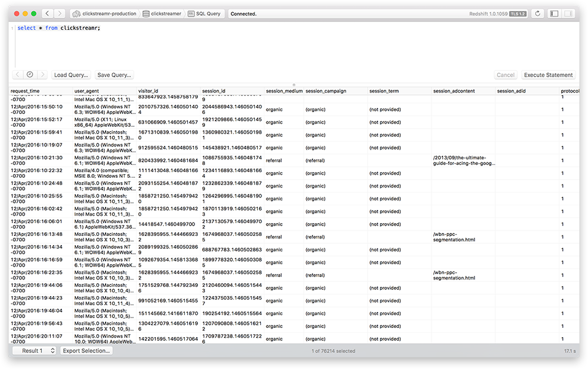588x369 pixels.
Task: Click into the SQL query editor text
Action: point(59,28)
